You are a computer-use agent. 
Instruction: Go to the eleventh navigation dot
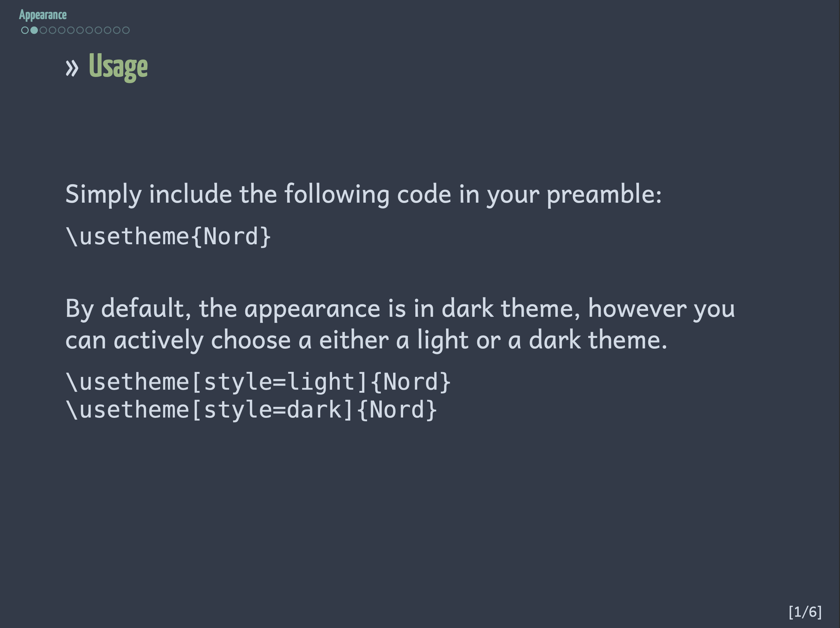(x=117, y=30)
